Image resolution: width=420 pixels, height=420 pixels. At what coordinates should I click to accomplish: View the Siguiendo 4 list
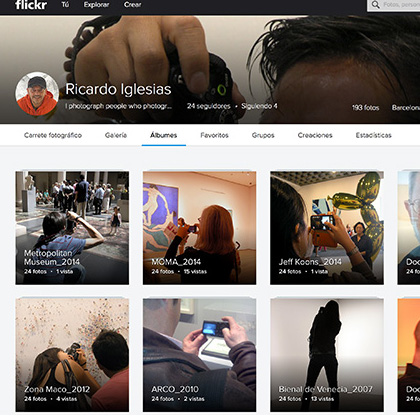[x=259, y=106]
